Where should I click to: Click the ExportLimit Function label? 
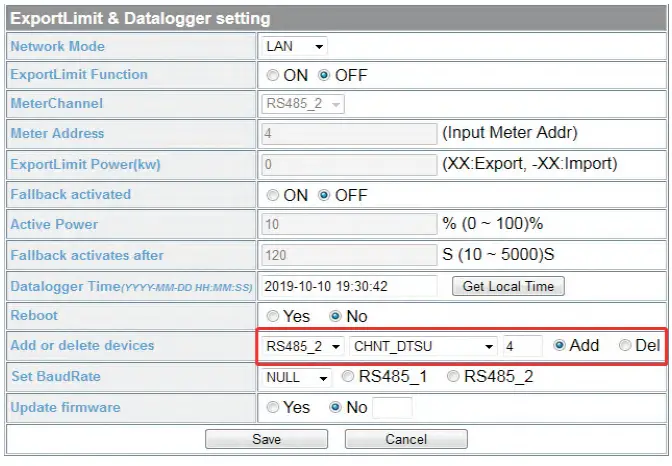pyautogui.click(x=79, y=75)
